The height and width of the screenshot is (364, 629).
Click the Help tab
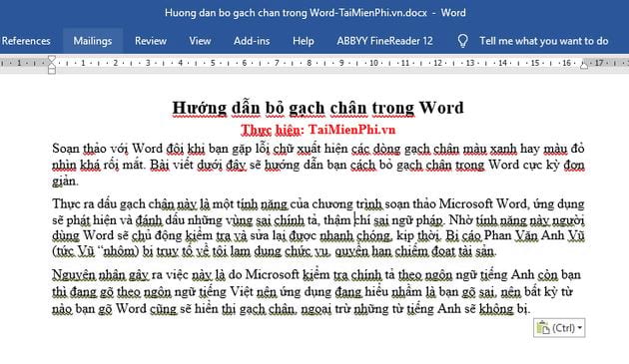303,41
